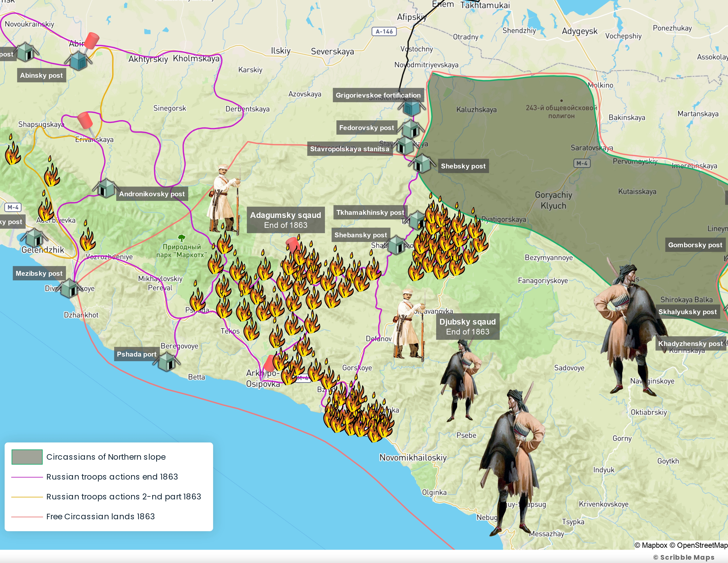
Task: Click the Goryachiy Klyuch town label
Action: tap(553, 200)
